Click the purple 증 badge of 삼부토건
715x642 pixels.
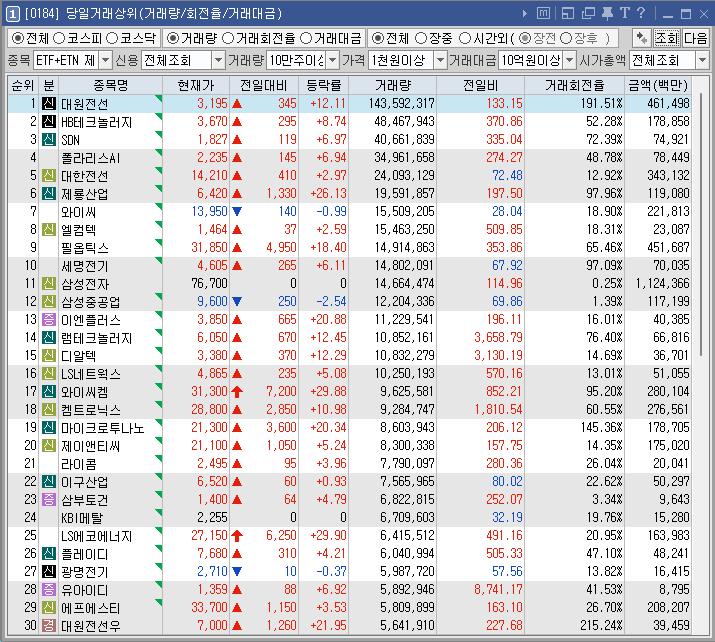[x=49, y=499]
